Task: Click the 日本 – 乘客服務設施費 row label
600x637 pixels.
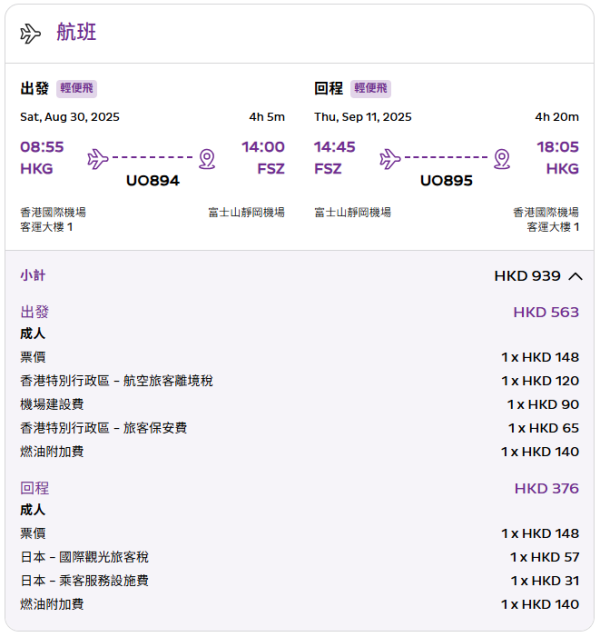Action: click(x=84, y=581)
